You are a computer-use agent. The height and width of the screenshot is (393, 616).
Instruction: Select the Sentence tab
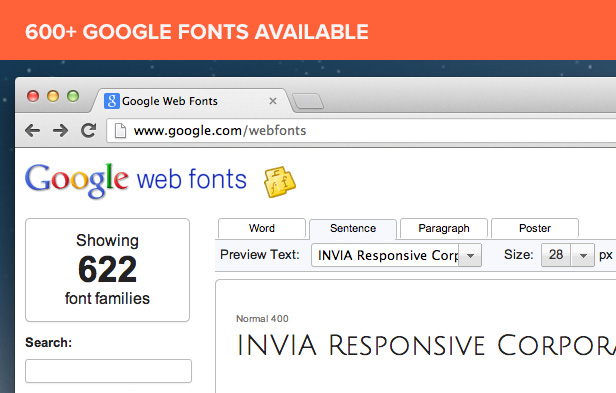tap(353, 229)
